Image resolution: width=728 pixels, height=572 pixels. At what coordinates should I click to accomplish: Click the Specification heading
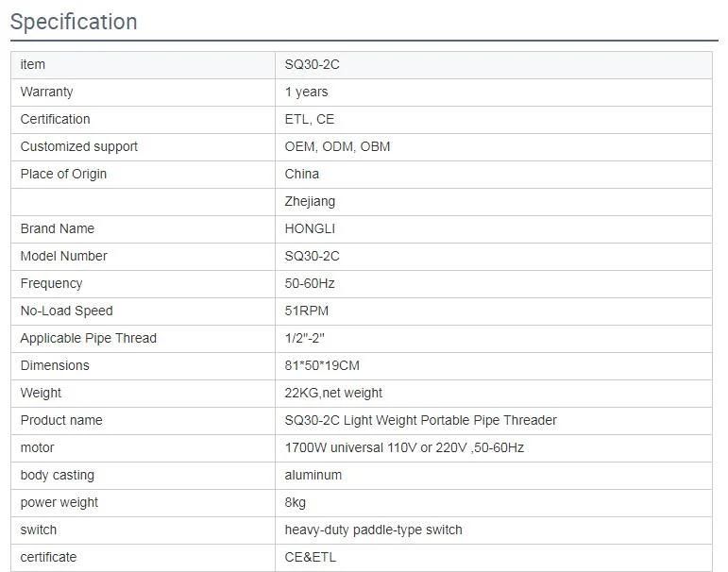click(x=74, y=22)
